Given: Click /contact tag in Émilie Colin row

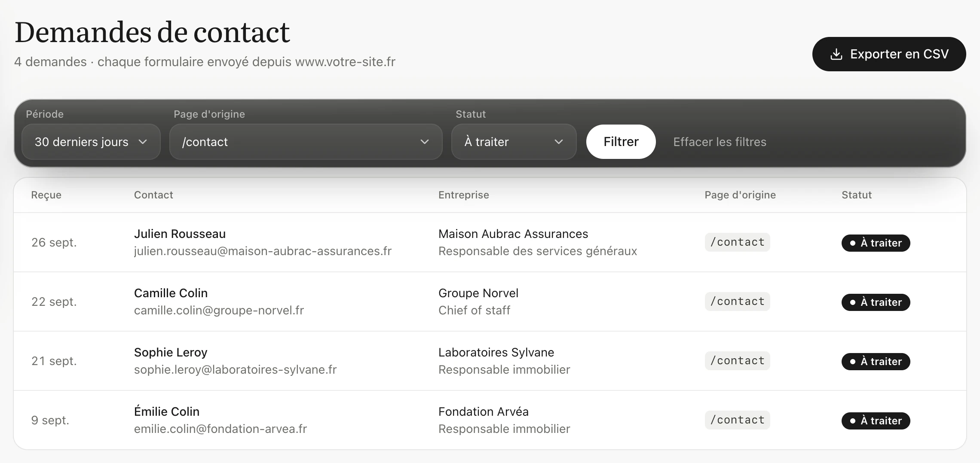Looking at the screenshot, I should [737, 420].
